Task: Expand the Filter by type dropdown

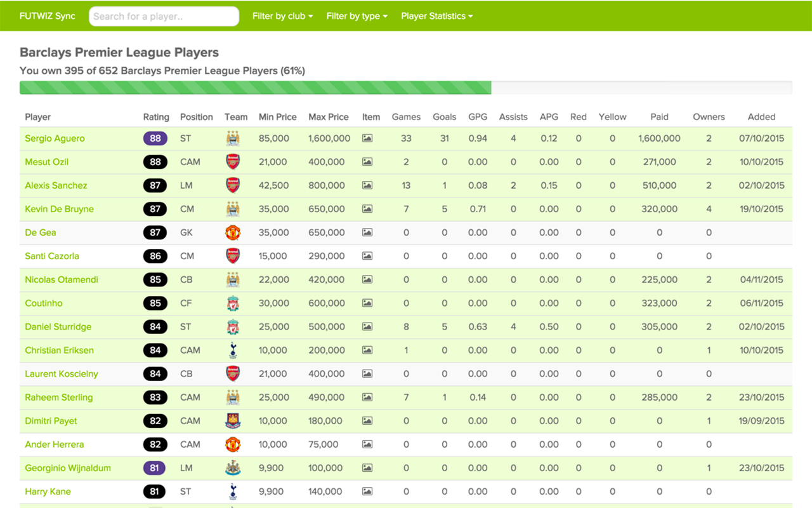Action: [x=357, y=16]
